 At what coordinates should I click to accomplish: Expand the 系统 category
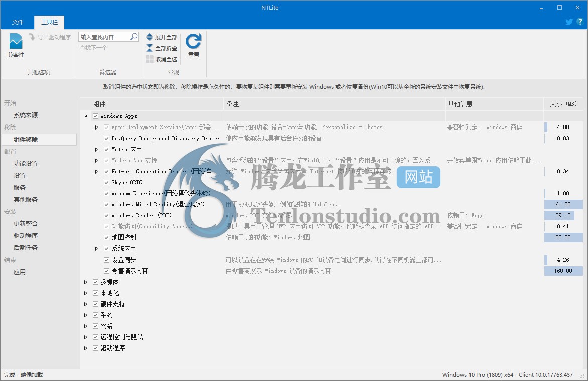coord(85,315)
